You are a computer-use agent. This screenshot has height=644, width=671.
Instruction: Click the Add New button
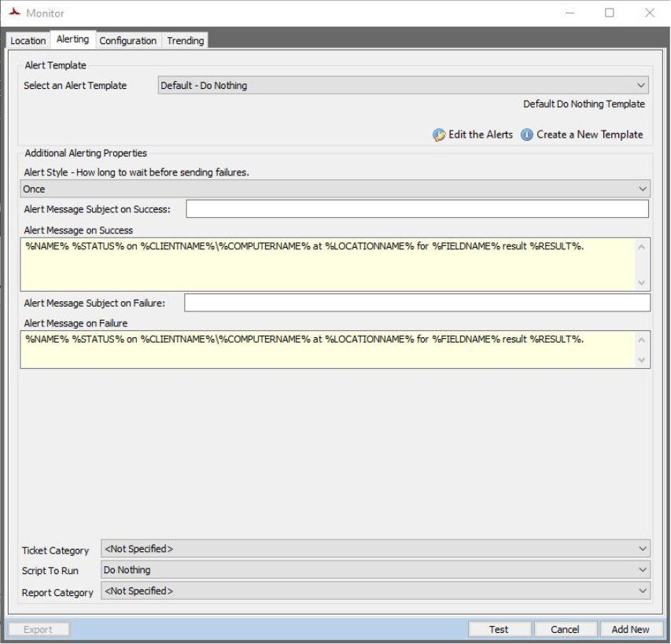click(630, 629)
